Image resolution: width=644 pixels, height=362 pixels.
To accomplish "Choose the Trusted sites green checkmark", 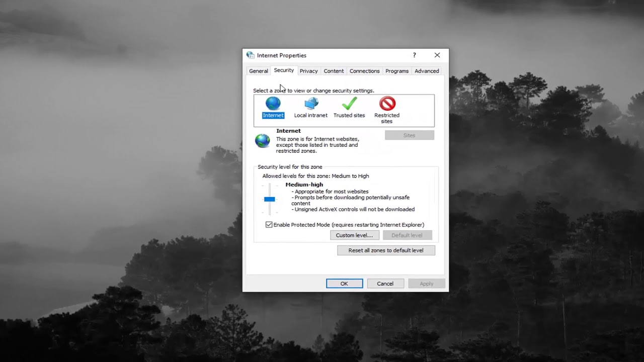I will [349, 104].
